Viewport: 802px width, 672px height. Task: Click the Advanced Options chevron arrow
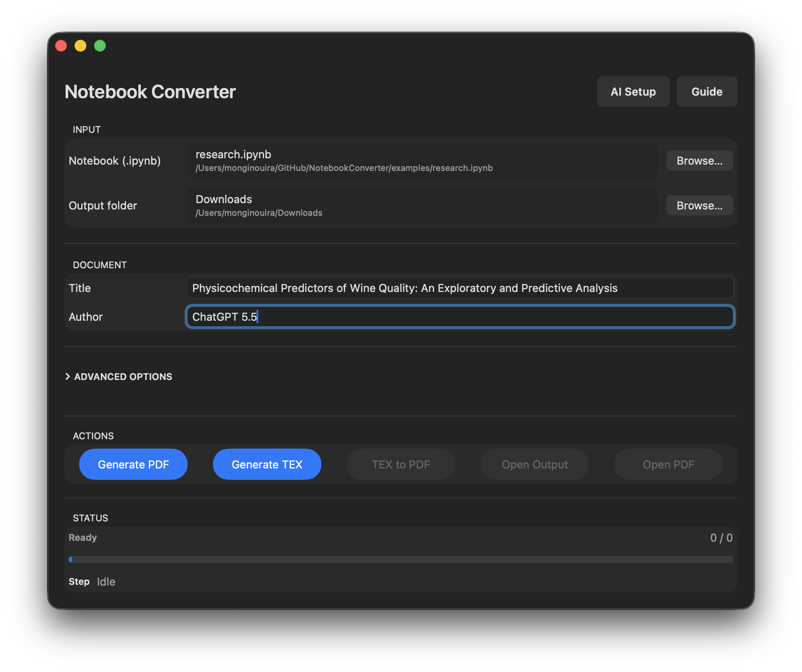pos(68,377)
